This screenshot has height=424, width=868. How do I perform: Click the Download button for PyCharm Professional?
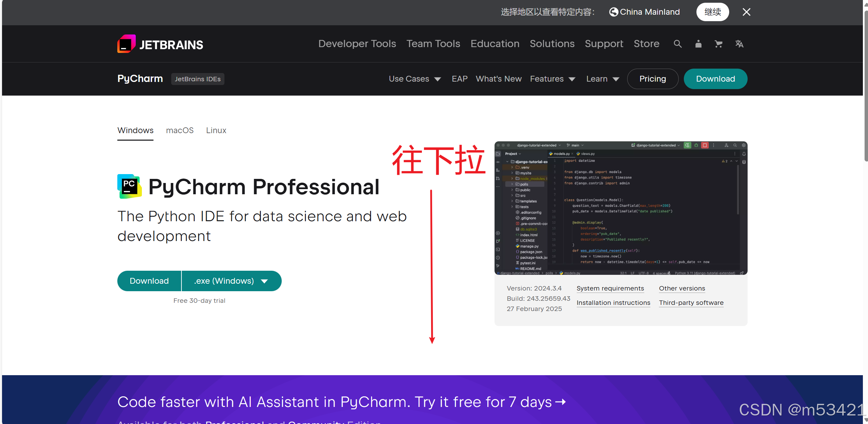pos(149,281)
